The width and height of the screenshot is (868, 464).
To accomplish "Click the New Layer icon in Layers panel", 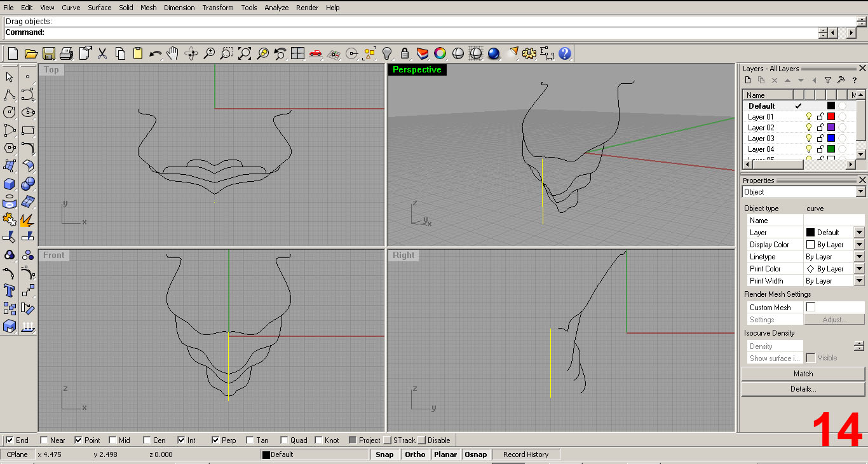I will tap(748, 80).
